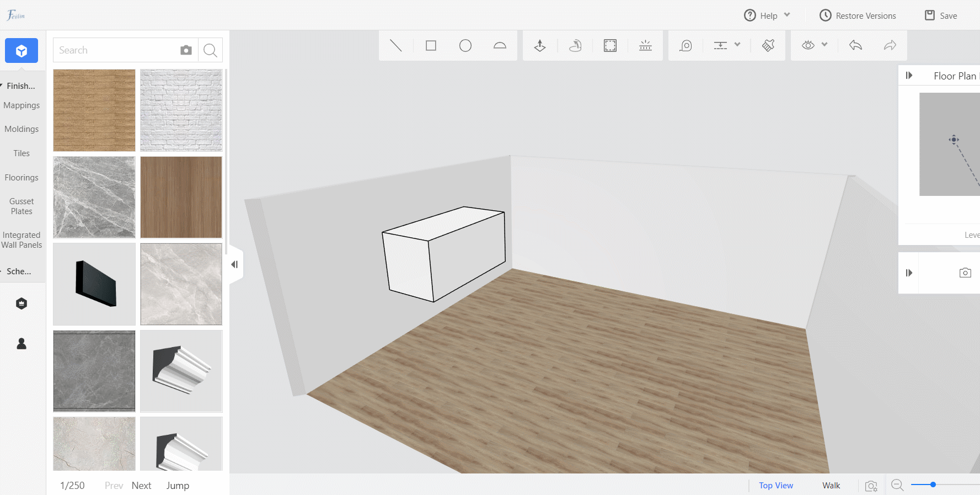Collapse the left material library panel
This screenshot has height=495, width=980.
click(x=235, y=264)
